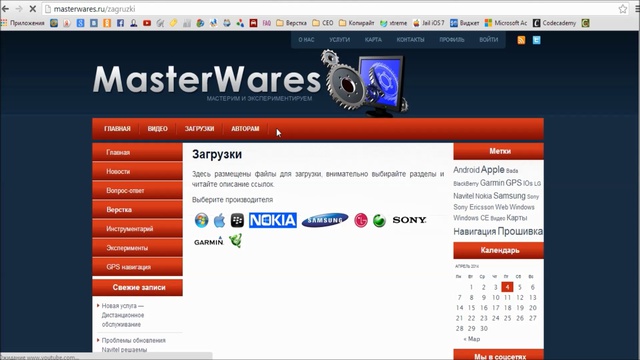The width and height of the screenshot is (640, 360).
Task: Choose the green Sony Ericsson logo
Action: 379,220
